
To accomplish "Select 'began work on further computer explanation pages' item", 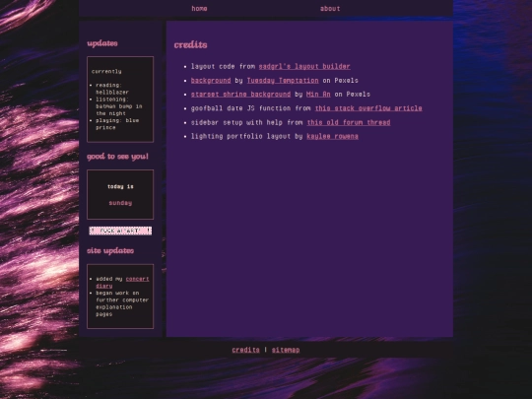I will pyautogui.click(x=122, y=303).
